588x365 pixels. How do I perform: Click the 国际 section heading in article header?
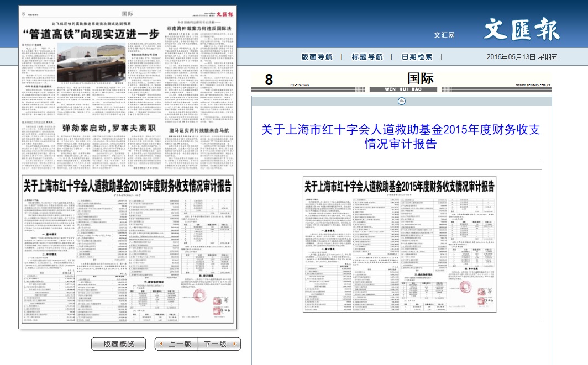pyautogui.click(x=421, y=78)
